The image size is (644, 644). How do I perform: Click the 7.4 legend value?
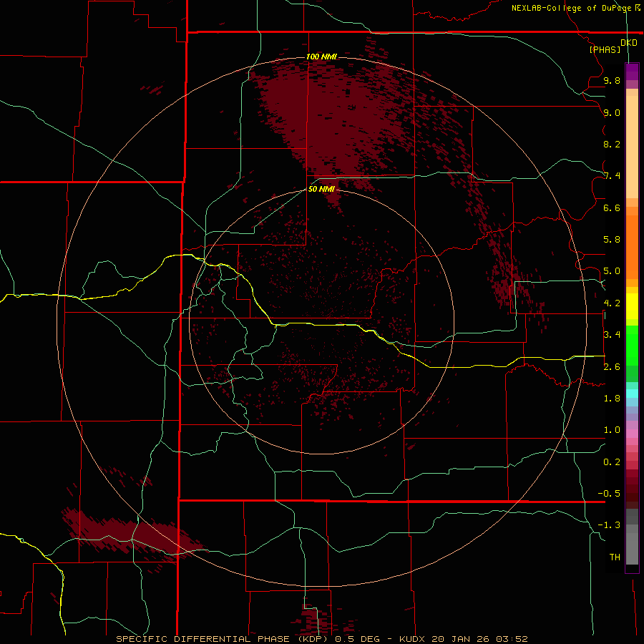tap(612, 176)
